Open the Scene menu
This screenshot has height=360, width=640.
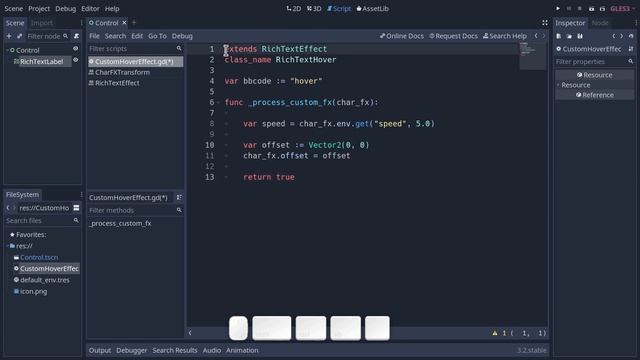click(13, 9)
